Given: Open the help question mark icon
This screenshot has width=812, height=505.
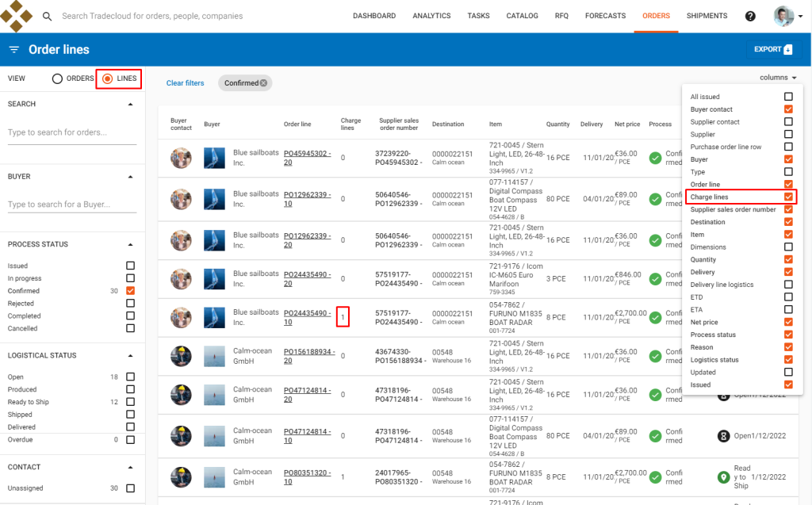Looking at the screenshot, I should pos(750,16).
